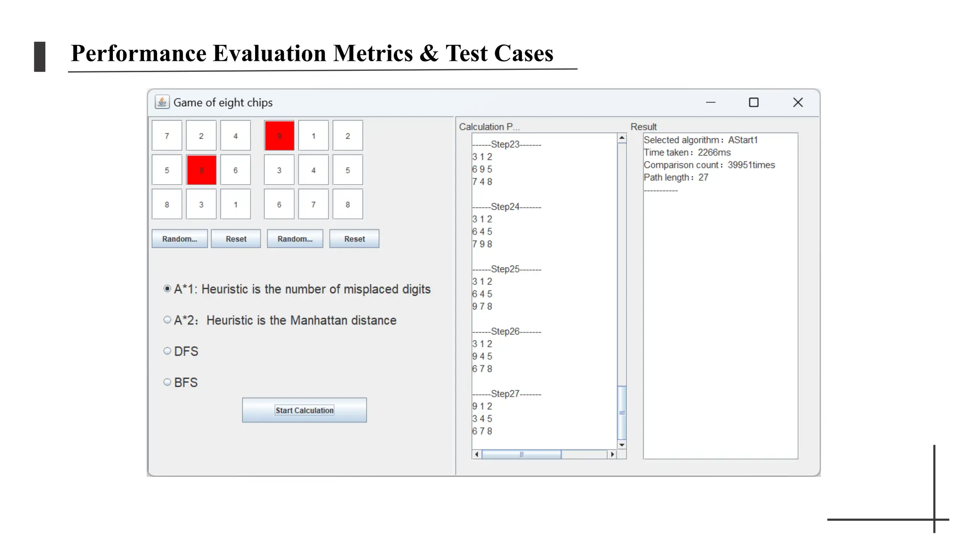Minimize the Game of eight chips window
Image resolution: width=980 pixels, height=551 pixels.
[711, 102]
